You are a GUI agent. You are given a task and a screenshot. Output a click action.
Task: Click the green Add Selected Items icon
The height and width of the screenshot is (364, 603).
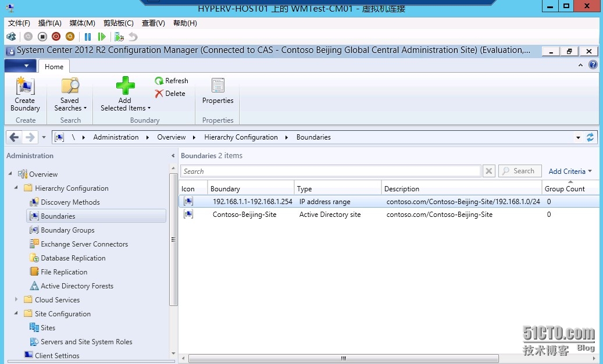(126, 85)
